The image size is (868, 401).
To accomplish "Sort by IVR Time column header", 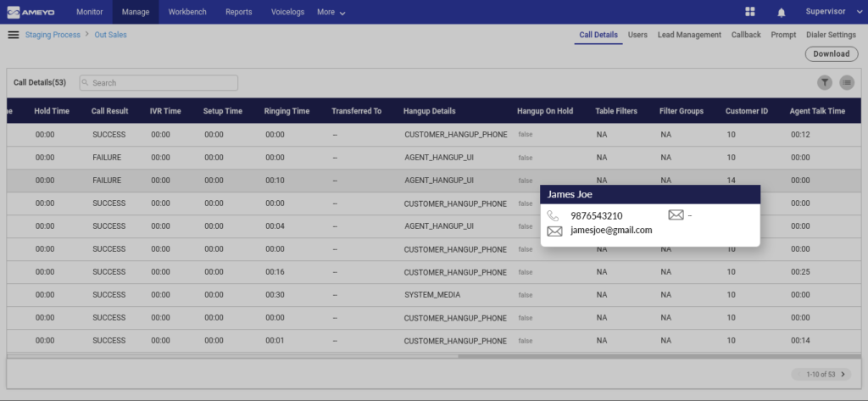I will tap(165, 111).
